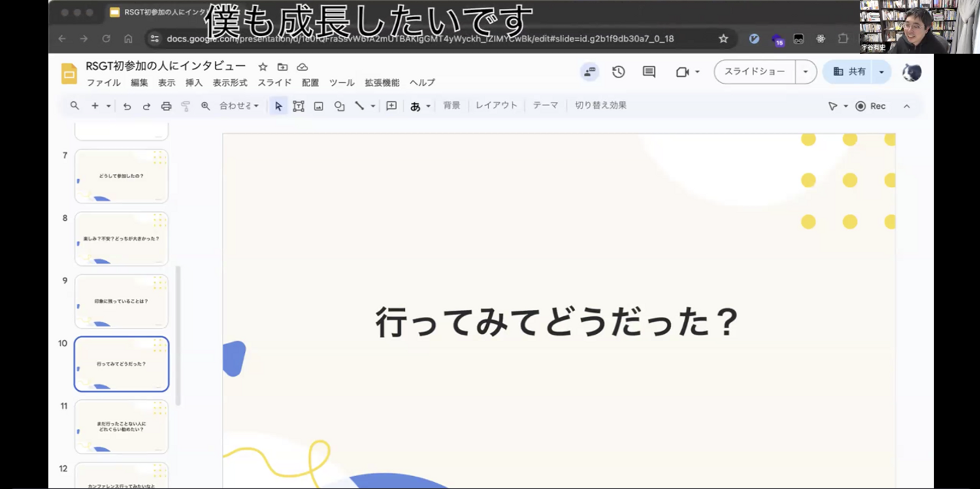Image resolution: width=980 pixels, height=489 pixels.
Task: Click the add comment toolbar icon
Action: coord(391,106)
